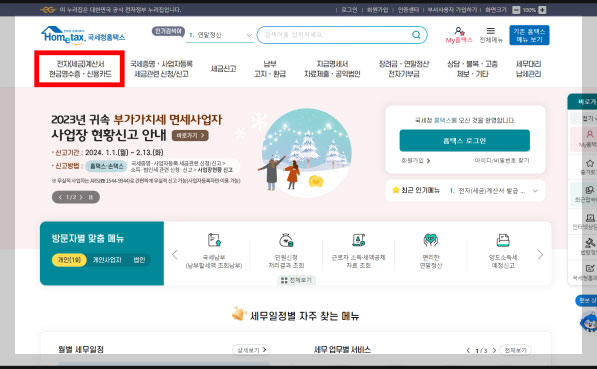
Task: Select 법인 visitor type
Action: tap(139, 260)
